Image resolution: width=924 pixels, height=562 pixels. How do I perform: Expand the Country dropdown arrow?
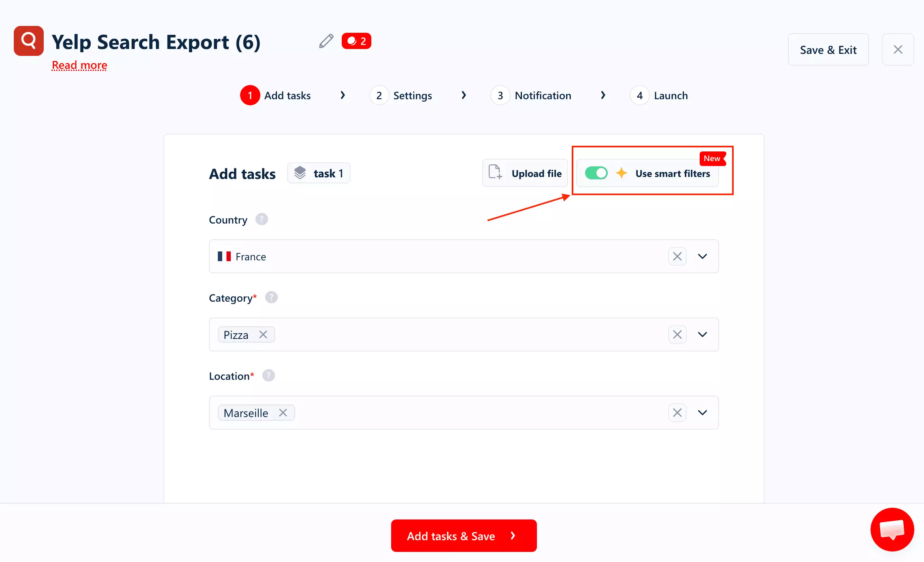pyautogui.click(x=703, y=256)
